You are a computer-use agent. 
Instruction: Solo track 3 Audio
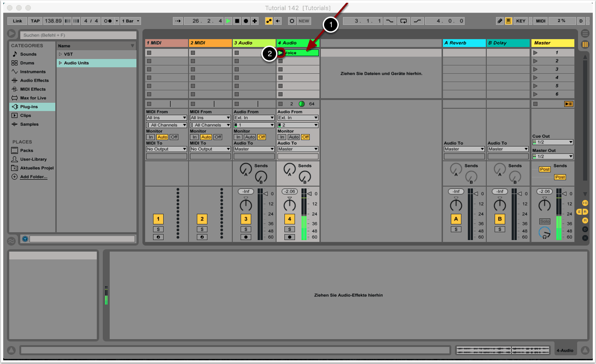(246, 229)
